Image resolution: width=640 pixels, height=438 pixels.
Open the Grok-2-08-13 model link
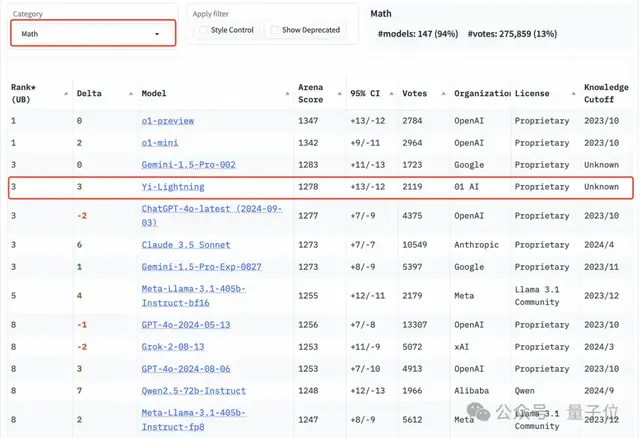pyautogui.click(x=172, y=346)
